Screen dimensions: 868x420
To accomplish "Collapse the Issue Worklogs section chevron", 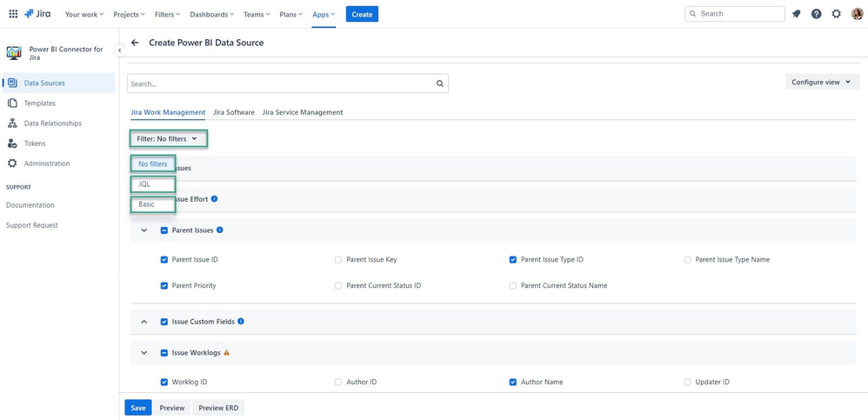I will click(x=144, y=352).
